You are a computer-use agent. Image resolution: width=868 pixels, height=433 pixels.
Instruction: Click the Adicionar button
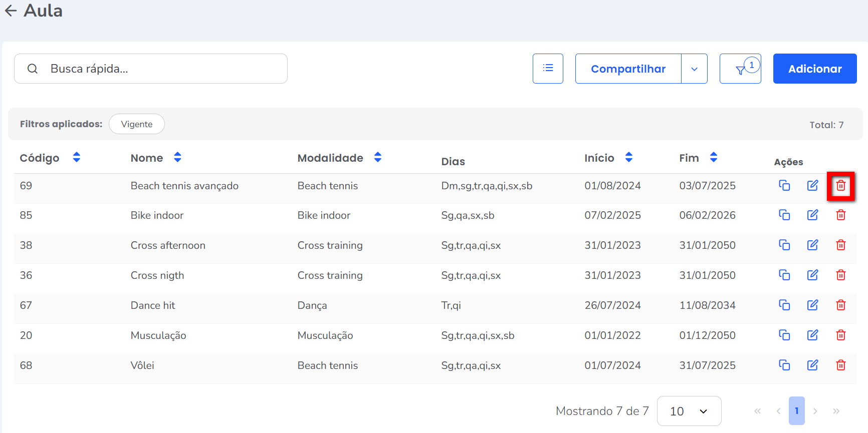(815, 69)
